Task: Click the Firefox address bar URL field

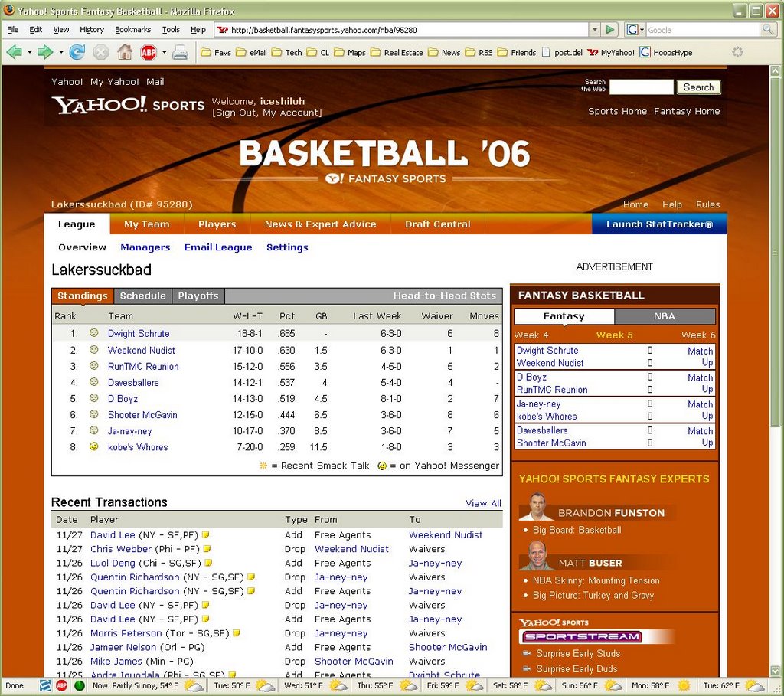Action: coord(403,30)
